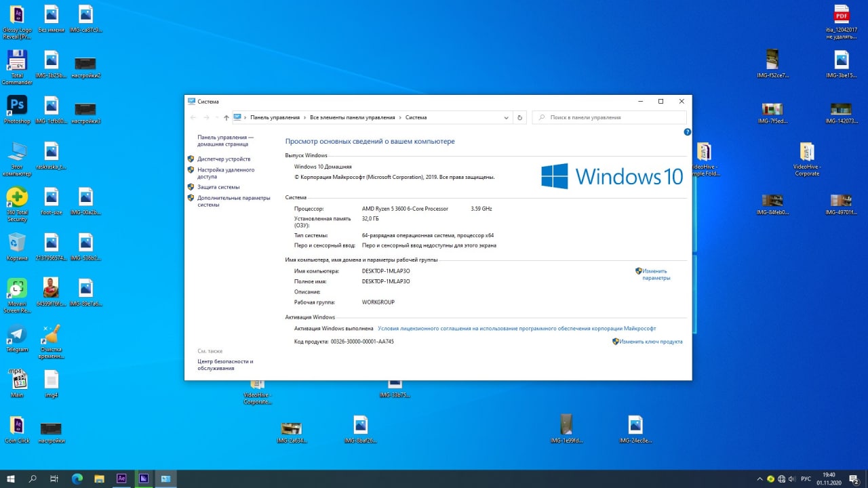Show hidden system tray icons
The height and width of the screenshot is (488, 868).
(x=760, y=479)
